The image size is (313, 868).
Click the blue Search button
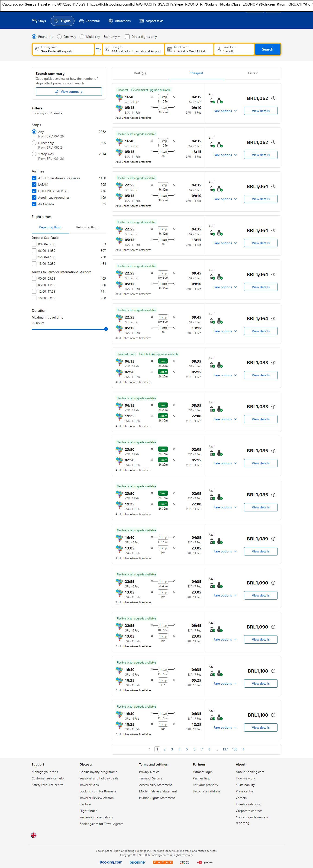pos(268,49)
